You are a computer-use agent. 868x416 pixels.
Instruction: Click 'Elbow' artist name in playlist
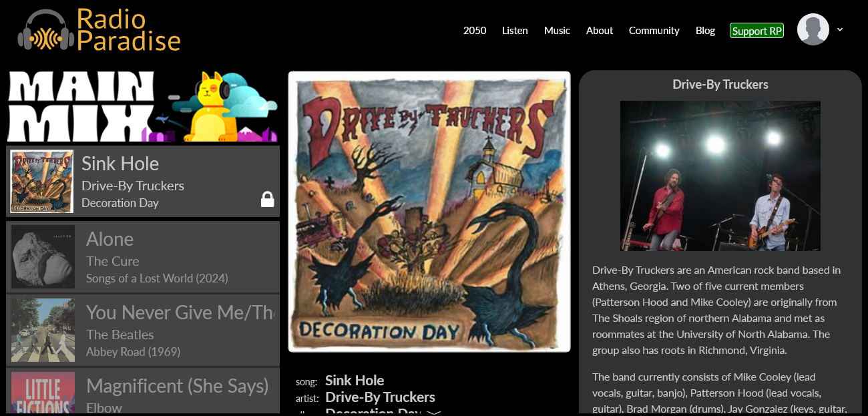[104, 407]
